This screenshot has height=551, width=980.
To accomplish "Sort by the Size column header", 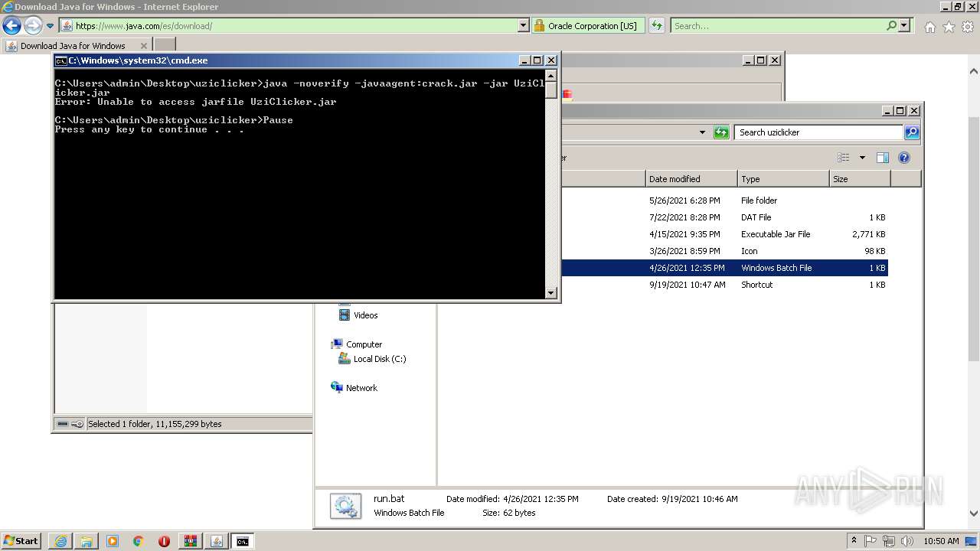I will pyautogui.click(x=860, y=179).
